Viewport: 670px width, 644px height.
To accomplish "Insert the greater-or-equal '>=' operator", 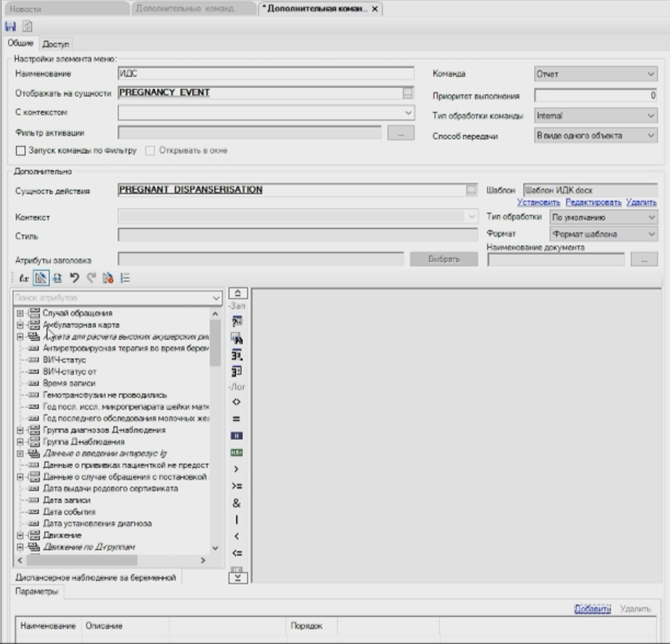I will coord(236,486).
